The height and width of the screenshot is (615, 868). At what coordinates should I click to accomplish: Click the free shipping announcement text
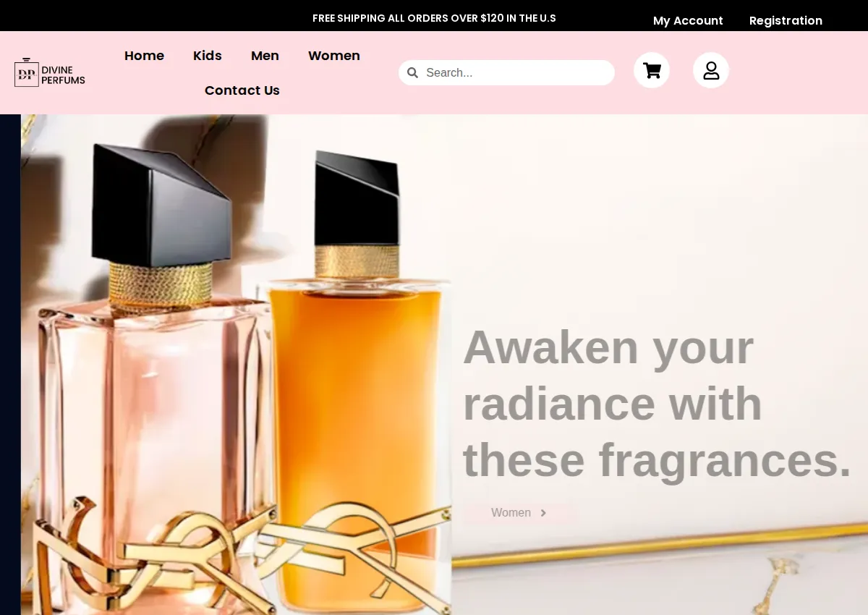[434, 18]
